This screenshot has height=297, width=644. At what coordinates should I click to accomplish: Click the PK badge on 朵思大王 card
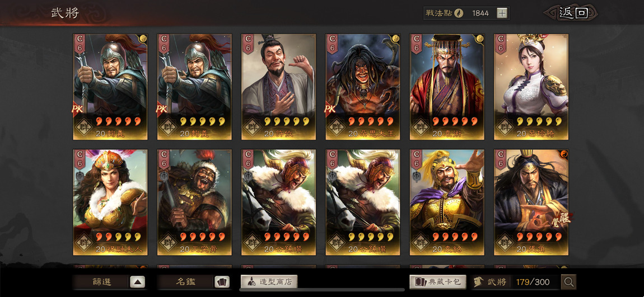point(330,109)
